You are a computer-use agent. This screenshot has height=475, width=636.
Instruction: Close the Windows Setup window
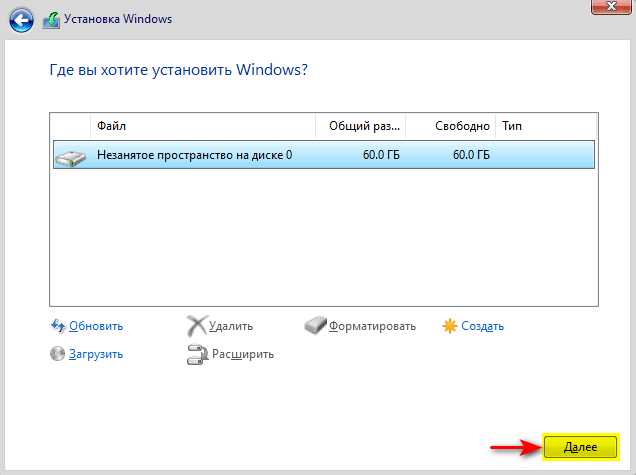pyautogui.click(x=611, y=6)
